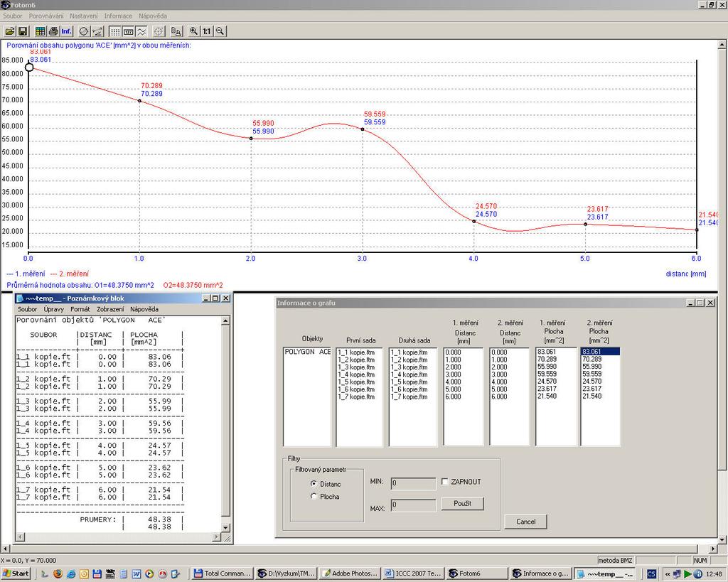
Task: Toggle the dotted grid toolbar icon
Action: [x=114, y=31]
